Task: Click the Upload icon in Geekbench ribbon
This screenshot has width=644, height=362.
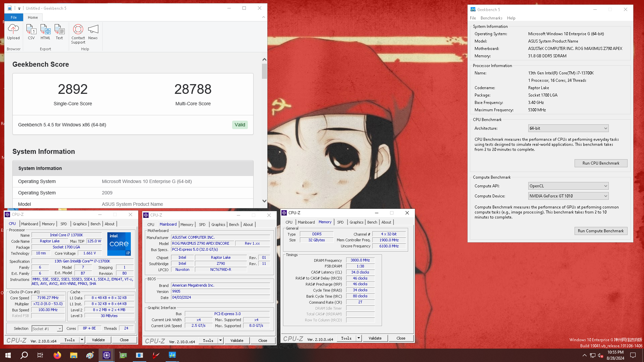Action: coord(13,32)
